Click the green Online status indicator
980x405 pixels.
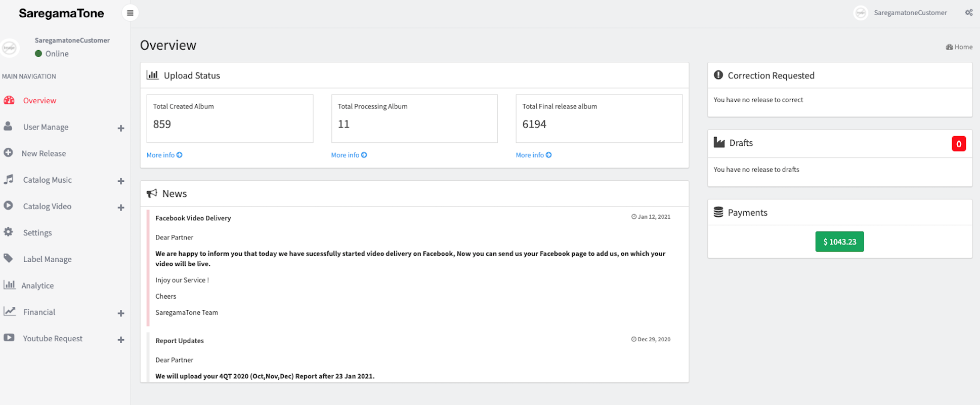pyautogui.click(x=38, y=54)
